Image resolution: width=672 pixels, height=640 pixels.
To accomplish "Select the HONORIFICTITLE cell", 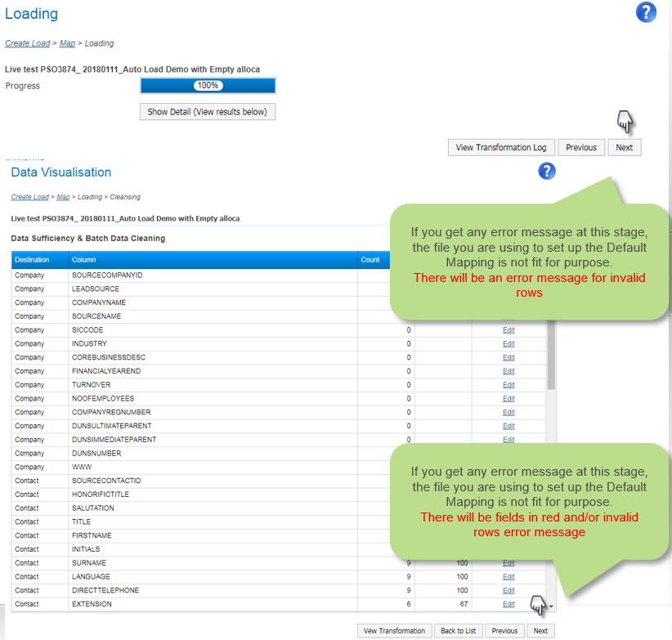I will (x=213, y=495).
